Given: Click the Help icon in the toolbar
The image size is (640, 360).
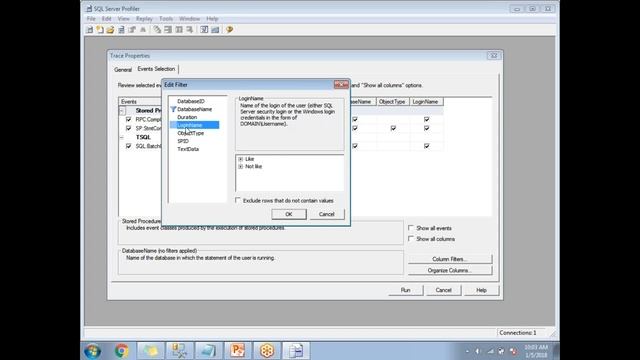Looking at the screenshot, I should click(229, 30).
